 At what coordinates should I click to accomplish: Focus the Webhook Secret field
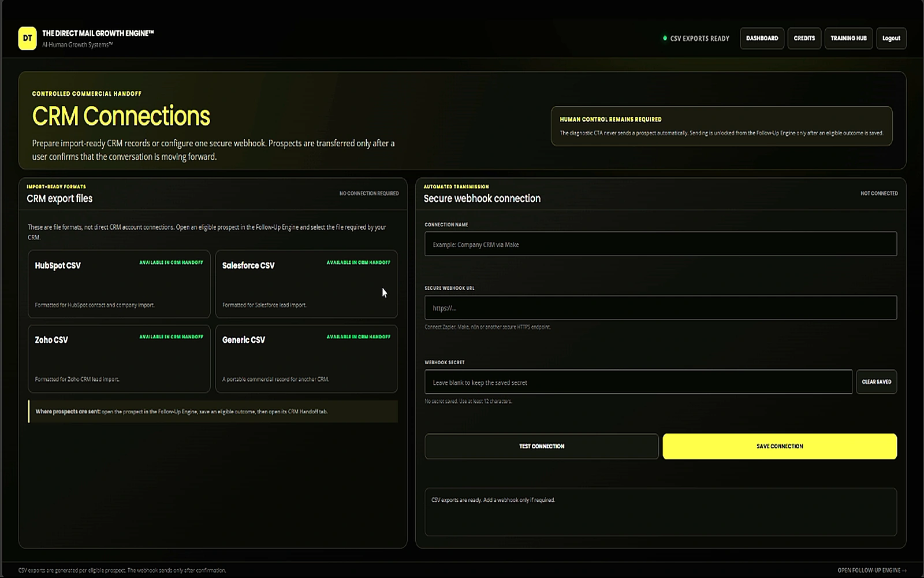[638, 382]
